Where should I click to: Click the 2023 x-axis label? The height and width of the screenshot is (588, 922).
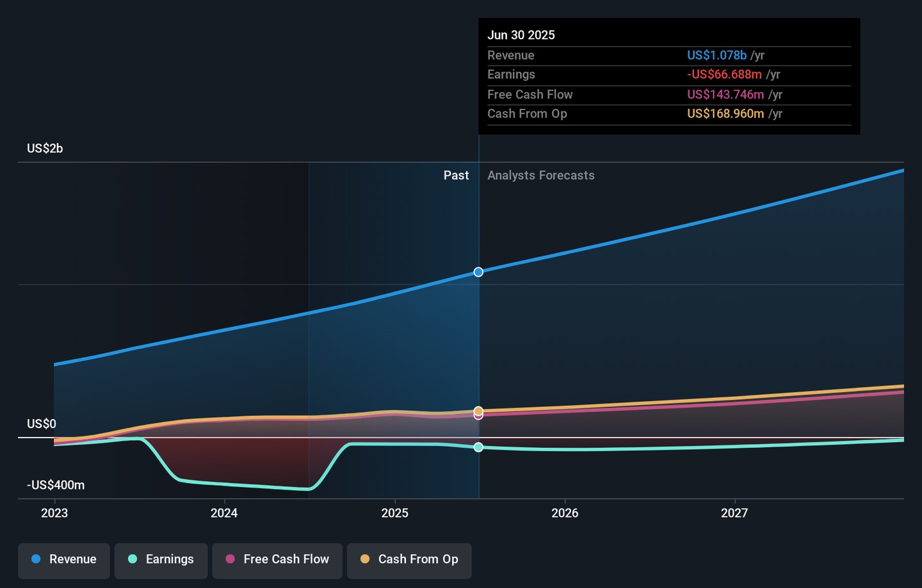coord(54,513)
